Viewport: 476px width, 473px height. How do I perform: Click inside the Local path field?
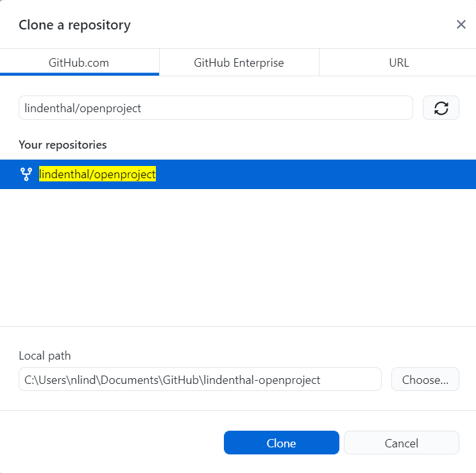pyautogui.click(x=200, y=379)
